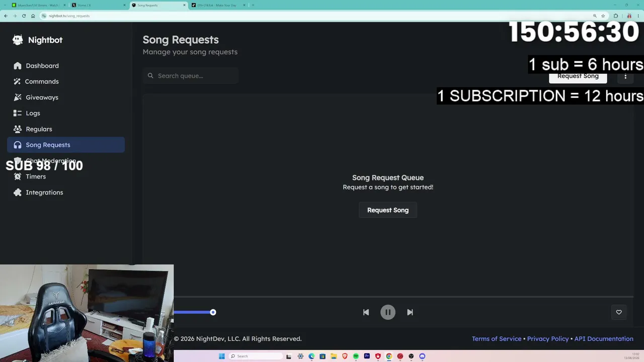Click the heart favorite icon in player
644x362 pixels.
point(619,312)
